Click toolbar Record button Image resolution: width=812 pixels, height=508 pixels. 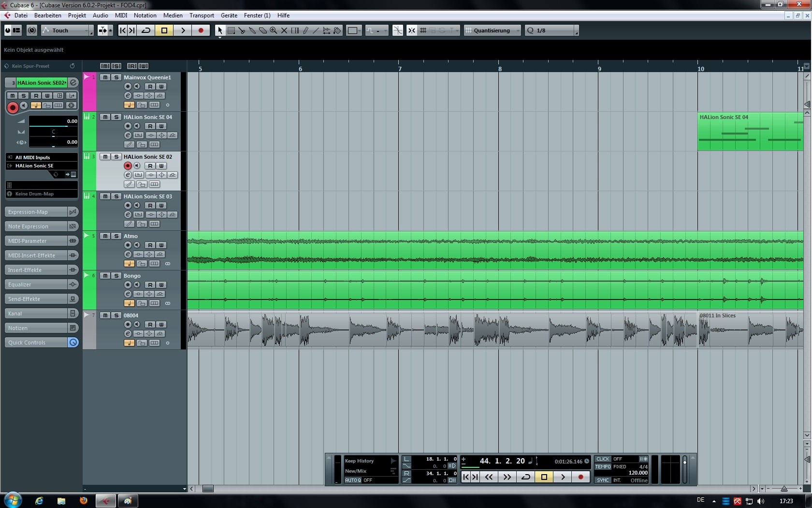click(201, 30)
